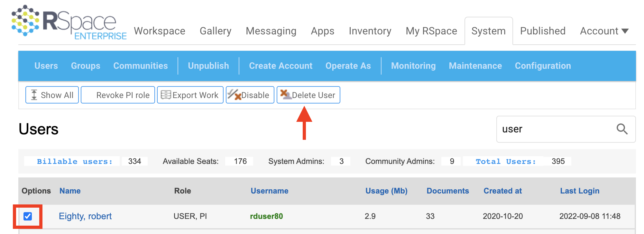Image resolution: width=644 pixels, height=234 pixels.
Task: Go to the Gallery tab
Action: point(216,31)
